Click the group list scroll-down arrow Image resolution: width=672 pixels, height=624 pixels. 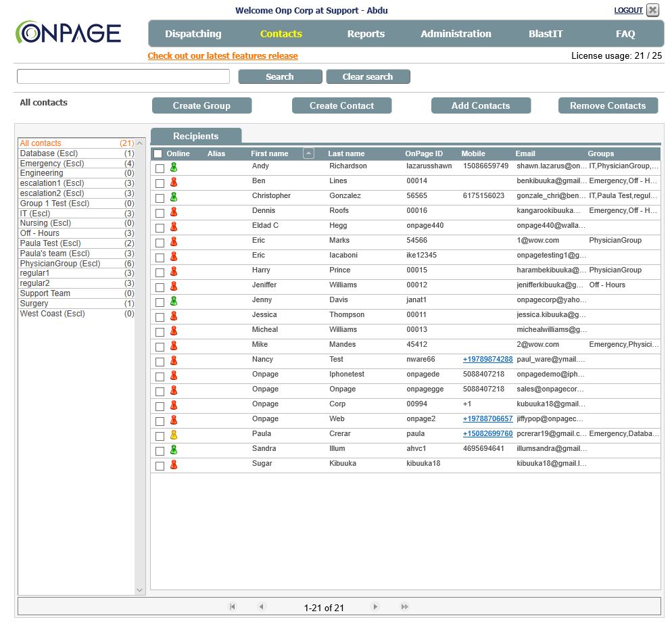point(140,590)
